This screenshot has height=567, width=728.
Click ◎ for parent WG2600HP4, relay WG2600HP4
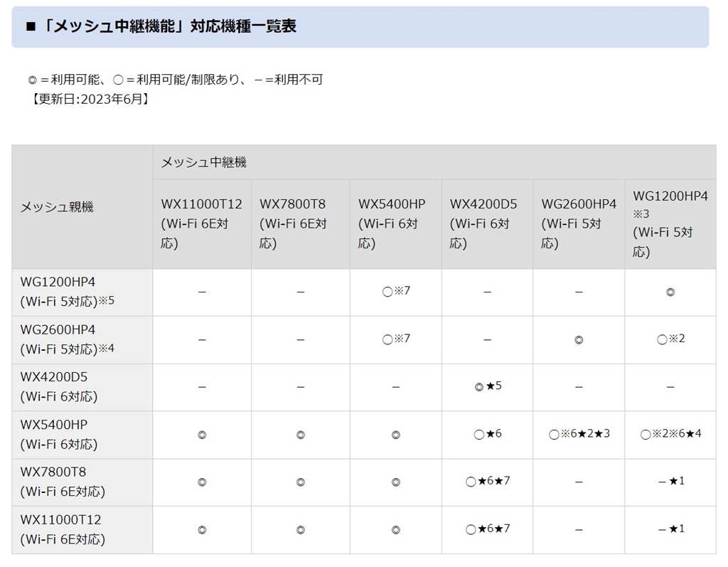point(579,340)
